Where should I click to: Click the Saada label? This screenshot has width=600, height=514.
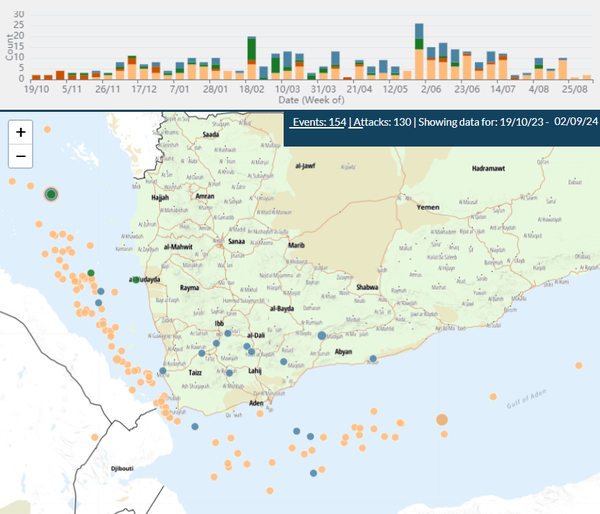211,134
